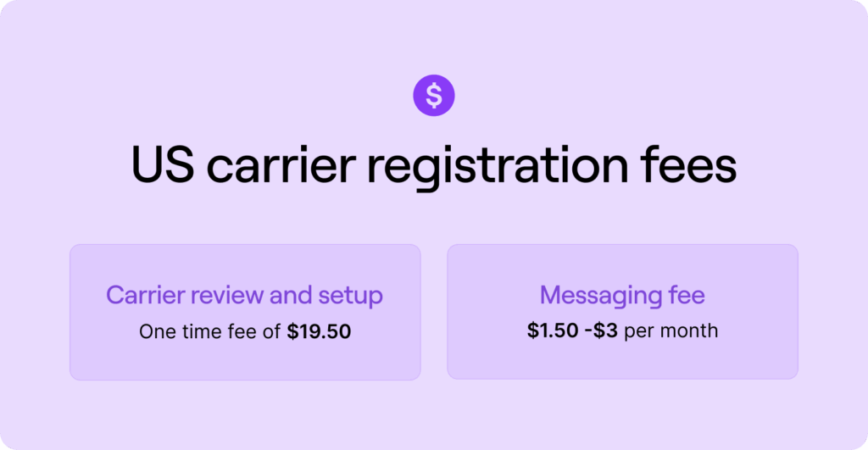Click the "One time fee of" text
The image size is (868, 450).
click(x=209, y=332)
